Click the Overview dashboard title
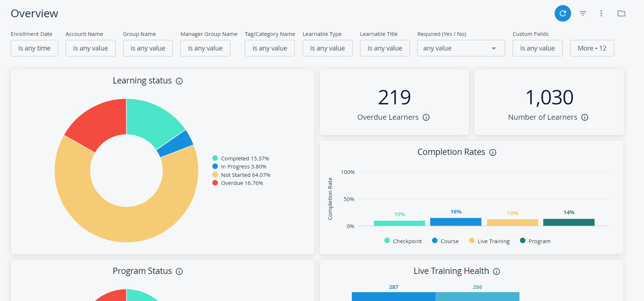The height and width of the screenshot is (301, 644). pyautogui.click(x=34, y=14)
